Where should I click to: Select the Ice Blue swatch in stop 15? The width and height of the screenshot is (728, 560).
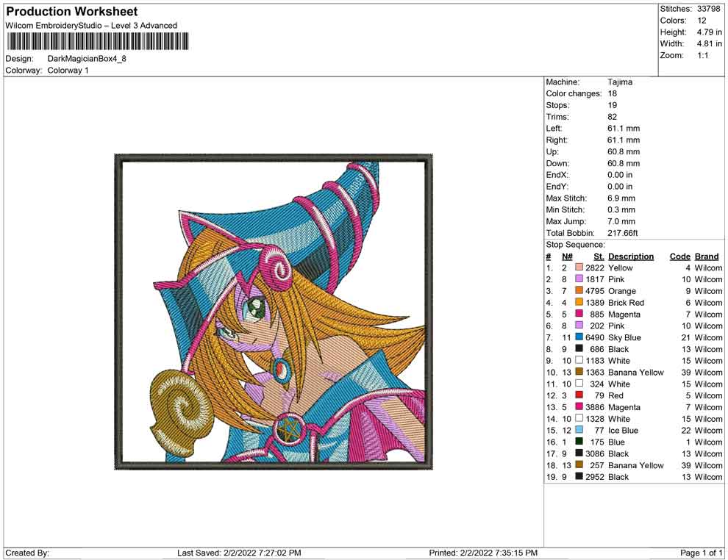[x=579, y=430]
